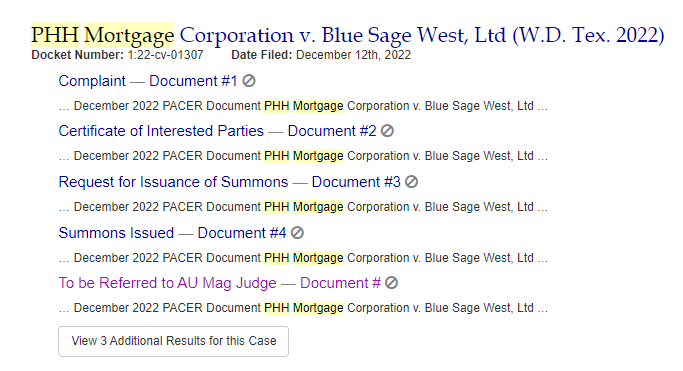Click the unavailable icon beside Document #1

[249, 81]
